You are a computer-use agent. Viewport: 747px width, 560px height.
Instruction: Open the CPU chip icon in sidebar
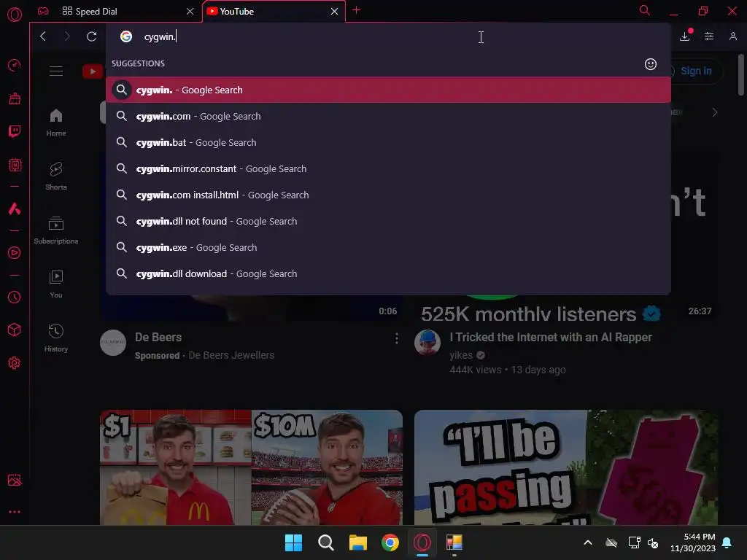coord(15,165)
